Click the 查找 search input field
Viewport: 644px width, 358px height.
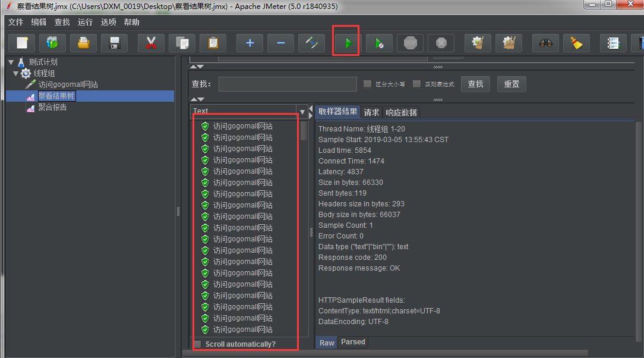click(x=288, y=84)
